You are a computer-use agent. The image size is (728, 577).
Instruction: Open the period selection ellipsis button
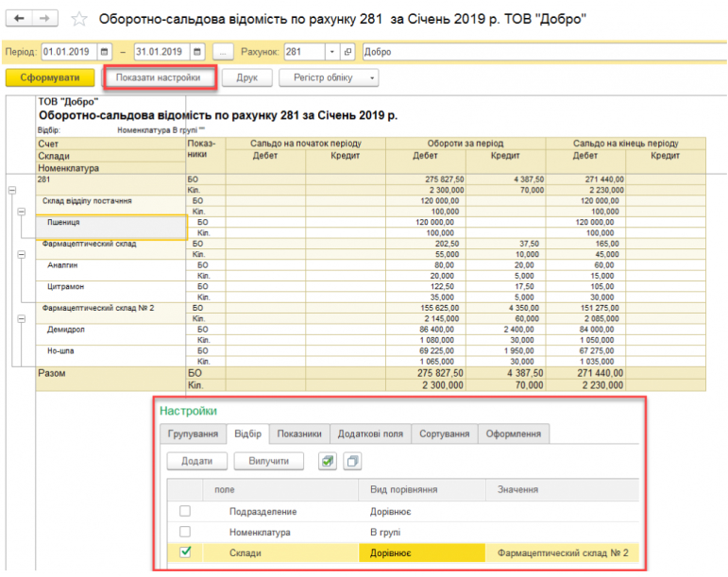coord(223,52)
